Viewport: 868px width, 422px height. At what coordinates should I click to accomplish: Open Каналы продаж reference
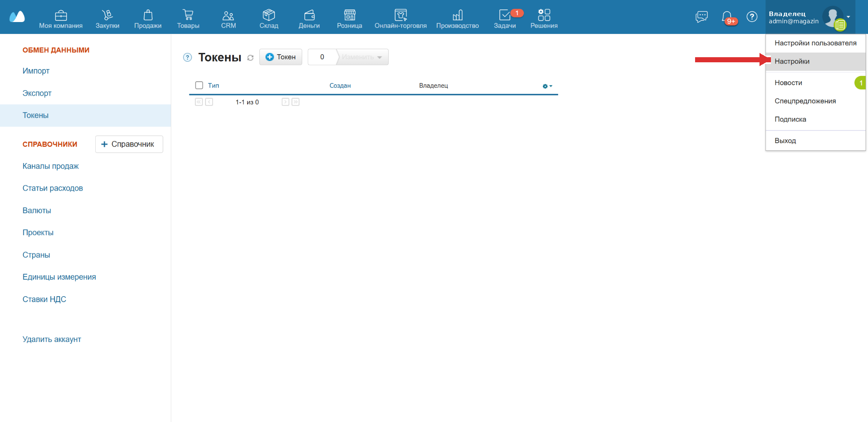(x=50, y=166)
